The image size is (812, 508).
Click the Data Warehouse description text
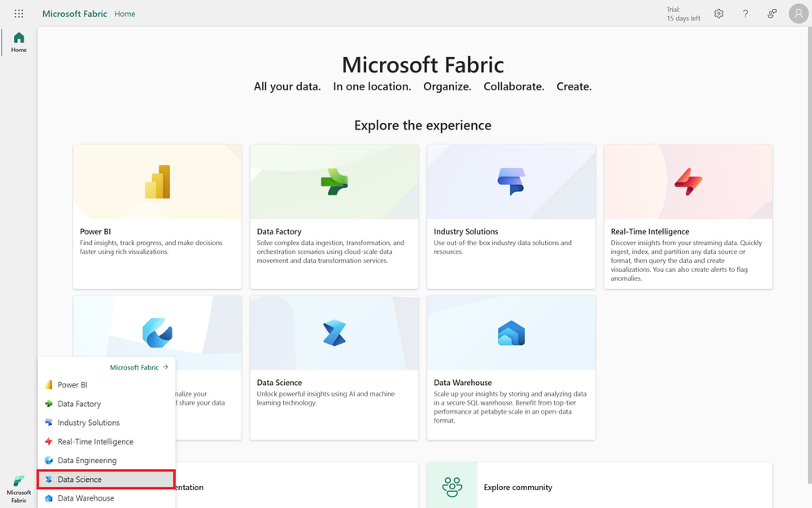(x=510, y=407)
